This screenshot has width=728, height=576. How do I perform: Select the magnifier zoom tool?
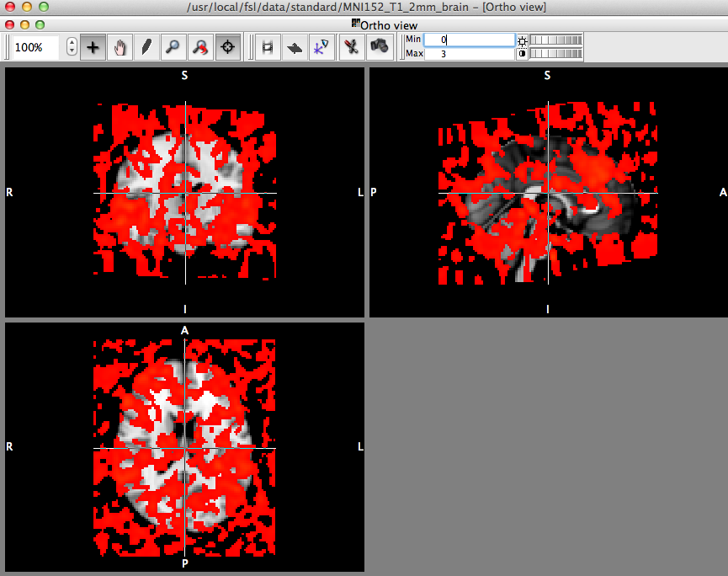[173, 47]
